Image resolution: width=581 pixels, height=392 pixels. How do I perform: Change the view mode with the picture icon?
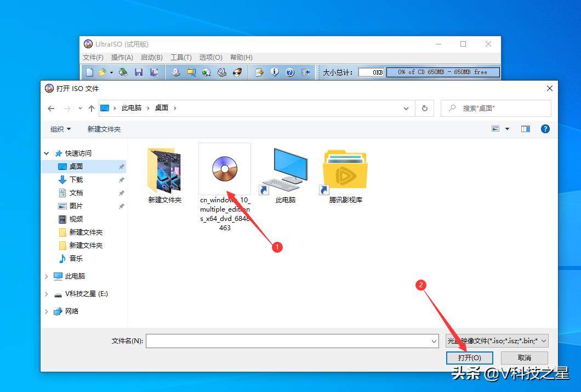[x=496, y=129]
